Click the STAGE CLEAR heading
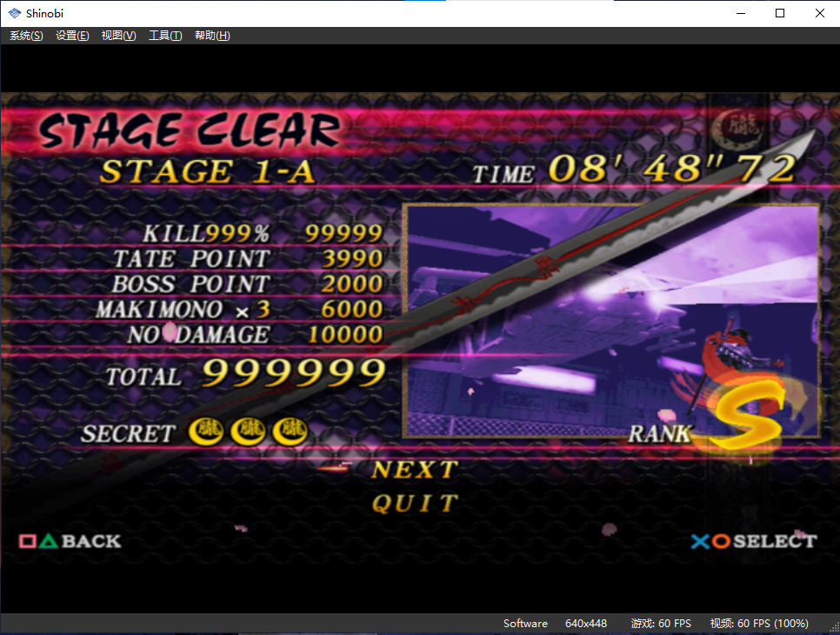The image size is (840, 635). 189,130
